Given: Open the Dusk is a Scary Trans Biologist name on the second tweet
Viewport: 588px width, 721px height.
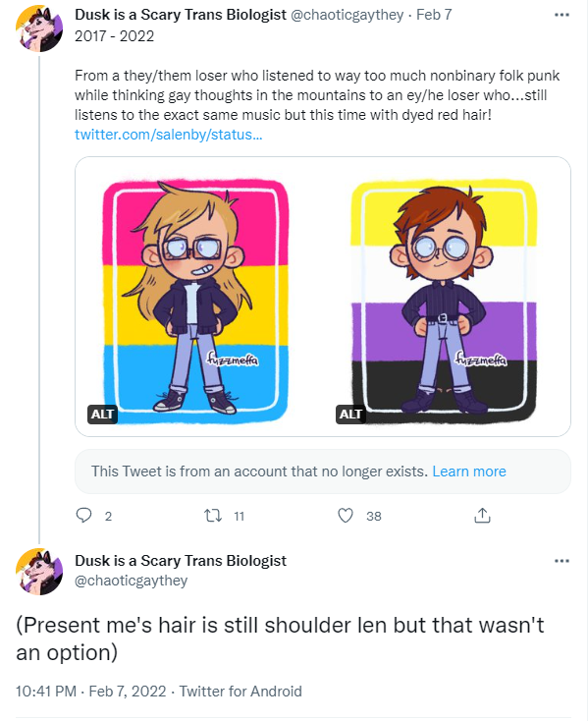Looking at the screenshot, I should [x=181, y=561].
